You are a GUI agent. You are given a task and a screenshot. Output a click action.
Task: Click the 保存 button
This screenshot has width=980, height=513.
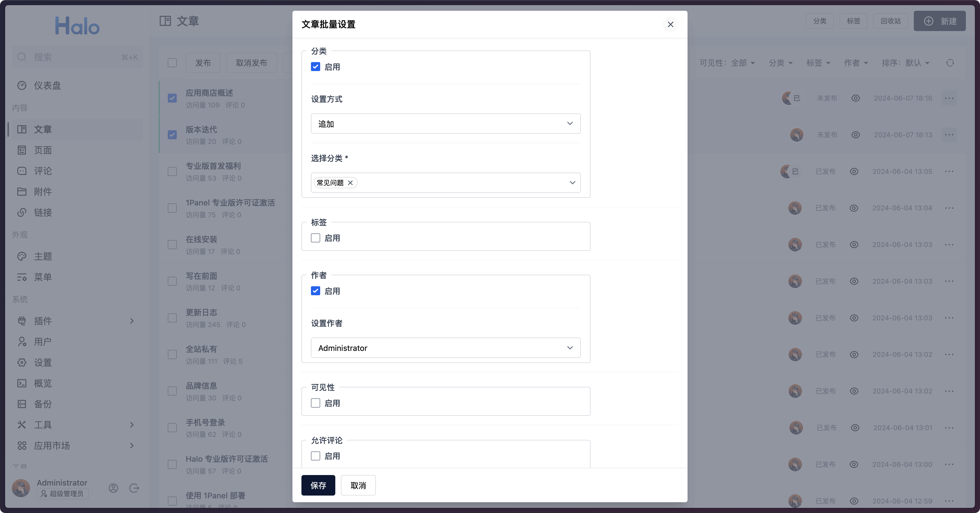click(x=318, y=485)
